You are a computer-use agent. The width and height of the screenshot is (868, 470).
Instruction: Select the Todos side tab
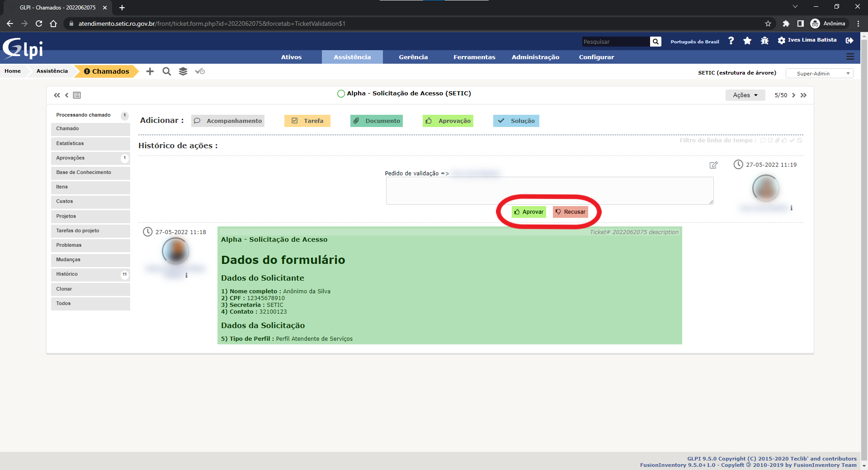[x=90, y=304]
